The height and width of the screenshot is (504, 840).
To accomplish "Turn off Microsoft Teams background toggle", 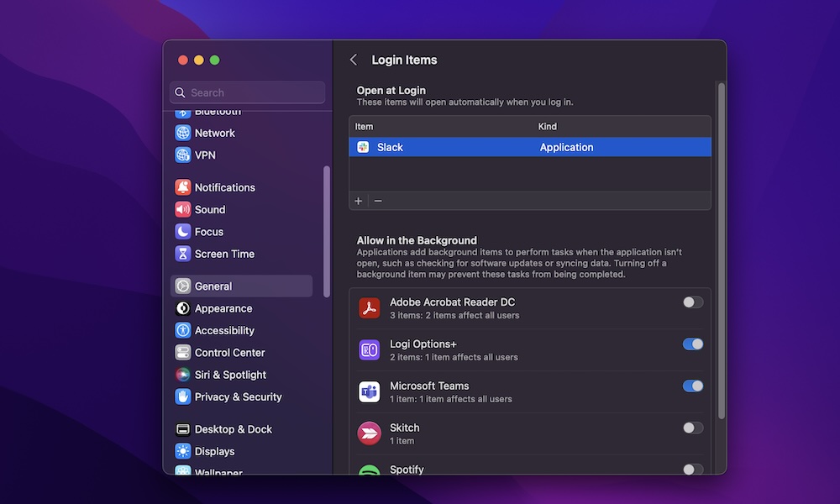I will point(692,386).
